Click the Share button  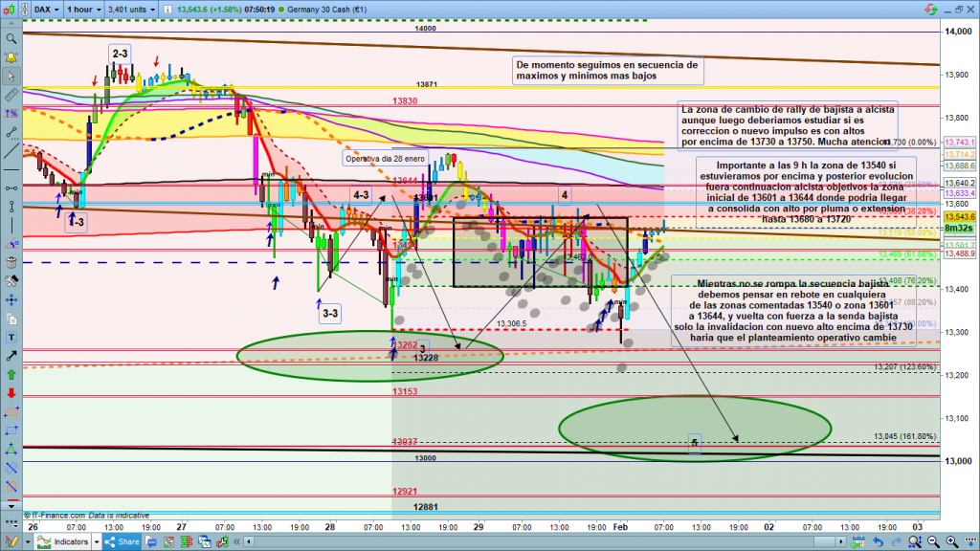pos(123,542)
